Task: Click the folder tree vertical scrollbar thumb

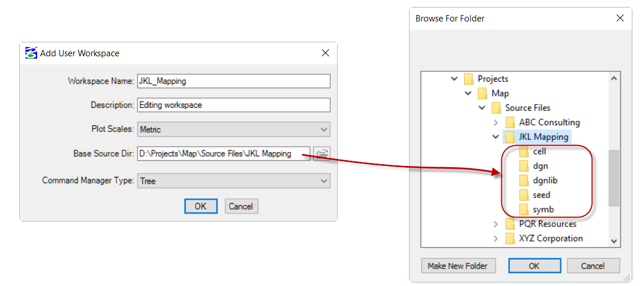Action: point(614,178)
